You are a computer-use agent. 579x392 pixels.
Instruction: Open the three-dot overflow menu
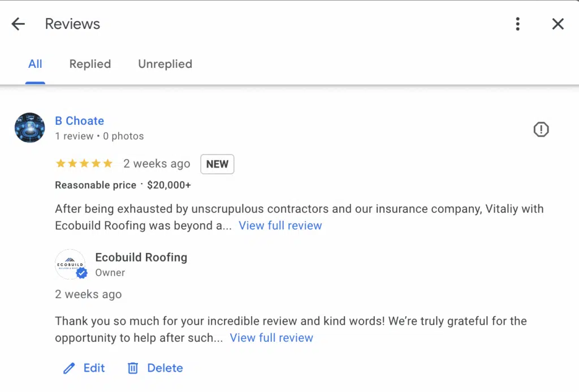click(x=517, y=24)
